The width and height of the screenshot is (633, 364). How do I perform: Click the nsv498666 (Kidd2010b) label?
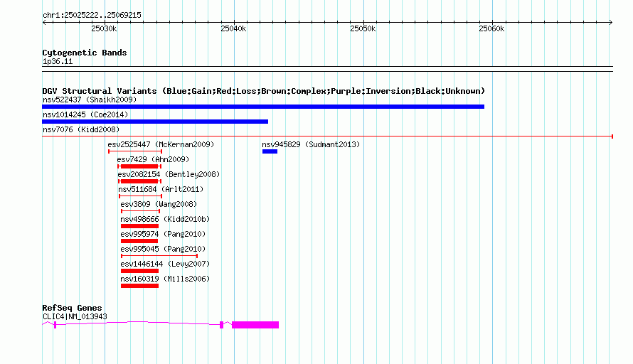(x=165, y=219)
